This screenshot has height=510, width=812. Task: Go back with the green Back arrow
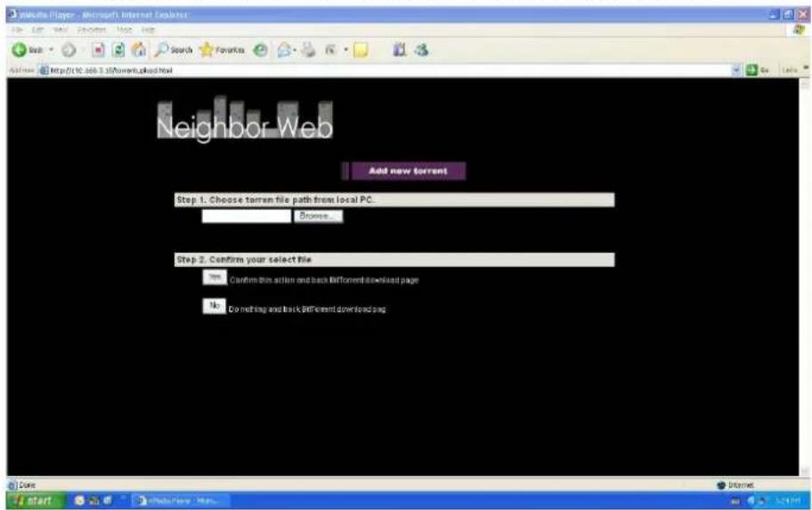point(27,50)
